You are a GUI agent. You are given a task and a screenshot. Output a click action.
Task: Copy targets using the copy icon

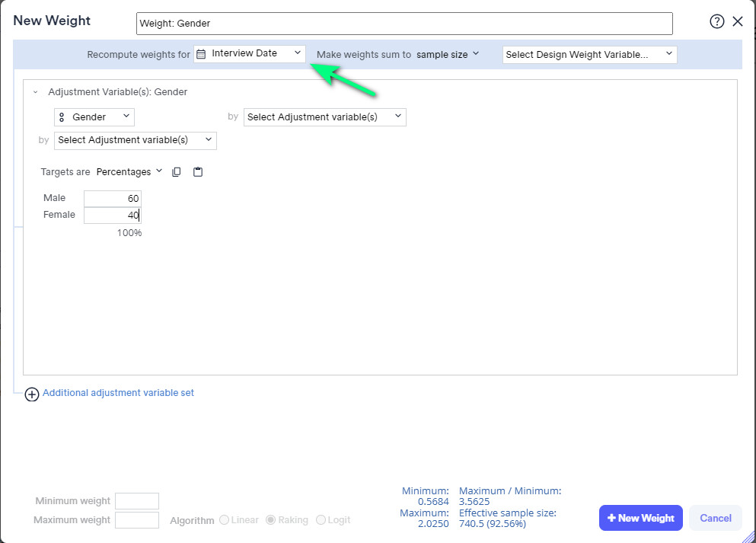177,172
